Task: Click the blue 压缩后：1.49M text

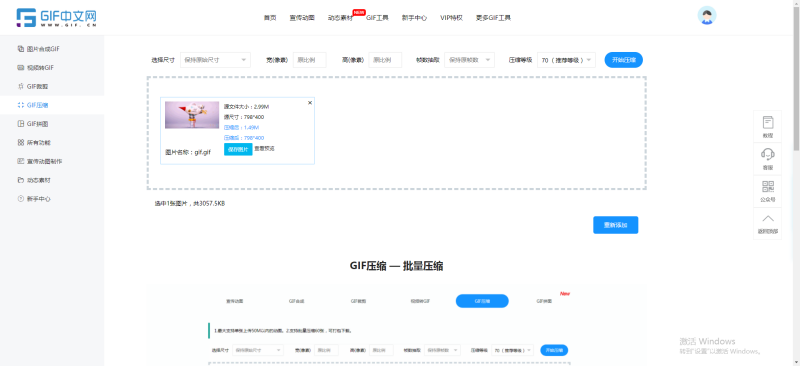Action: pos(241,128)
